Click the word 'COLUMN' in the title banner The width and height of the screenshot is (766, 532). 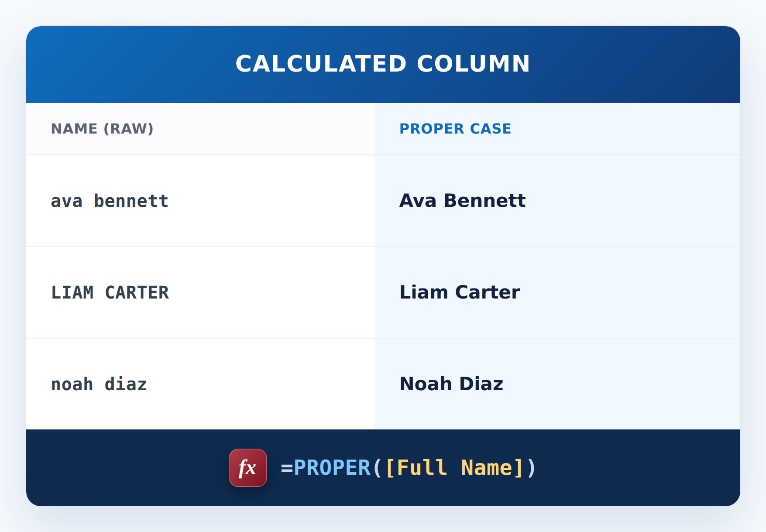point(473,64)
